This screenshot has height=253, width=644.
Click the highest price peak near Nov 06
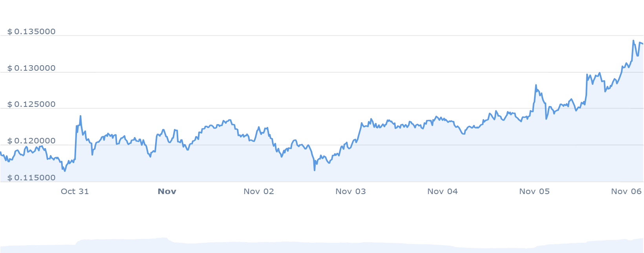pos(633,40)
